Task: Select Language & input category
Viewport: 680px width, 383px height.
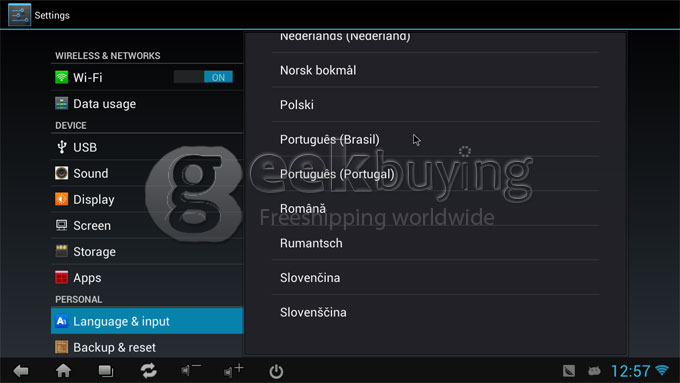Action: (x=147, y=321)
